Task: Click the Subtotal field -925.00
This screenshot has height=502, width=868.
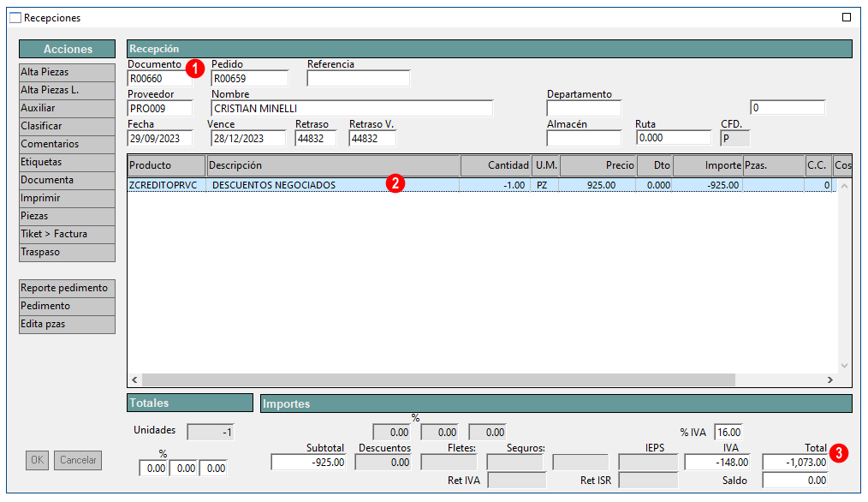Action: (x=308, y=462)
